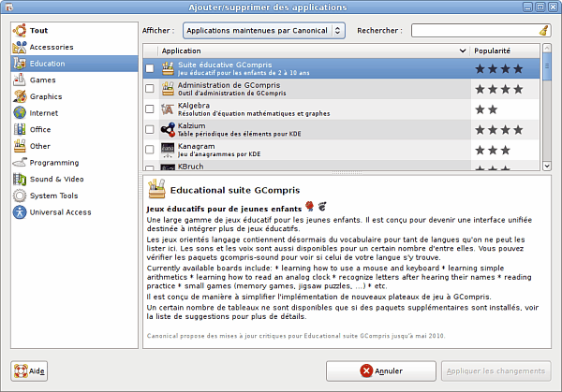
Task: Click the GNOME foot emblem icon
Action: (x=322, y=206)
